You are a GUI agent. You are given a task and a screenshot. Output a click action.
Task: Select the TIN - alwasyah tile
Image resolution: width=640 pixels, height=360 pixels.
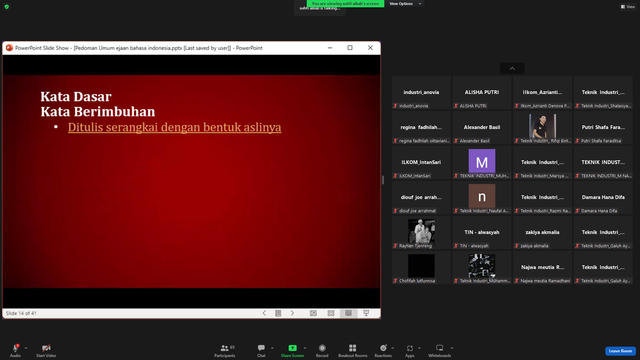click(482, 233)
